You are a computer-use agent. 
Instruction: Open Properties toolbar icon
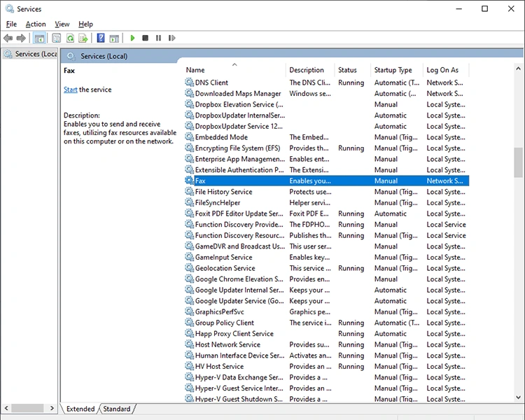click(57, 38)
